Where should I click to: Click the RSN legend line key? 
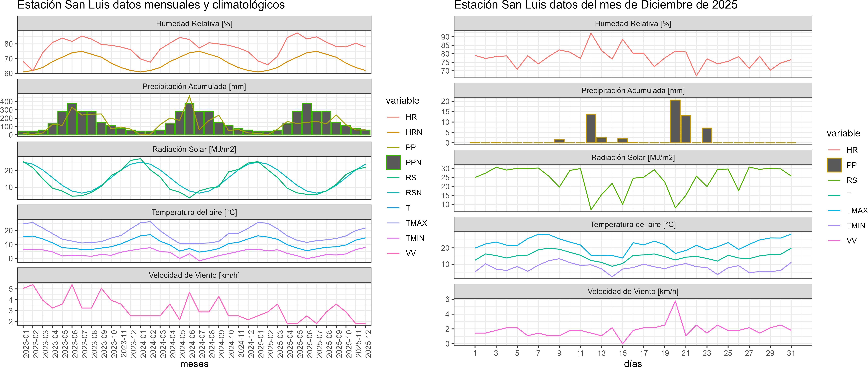click(x=393, y=193)
